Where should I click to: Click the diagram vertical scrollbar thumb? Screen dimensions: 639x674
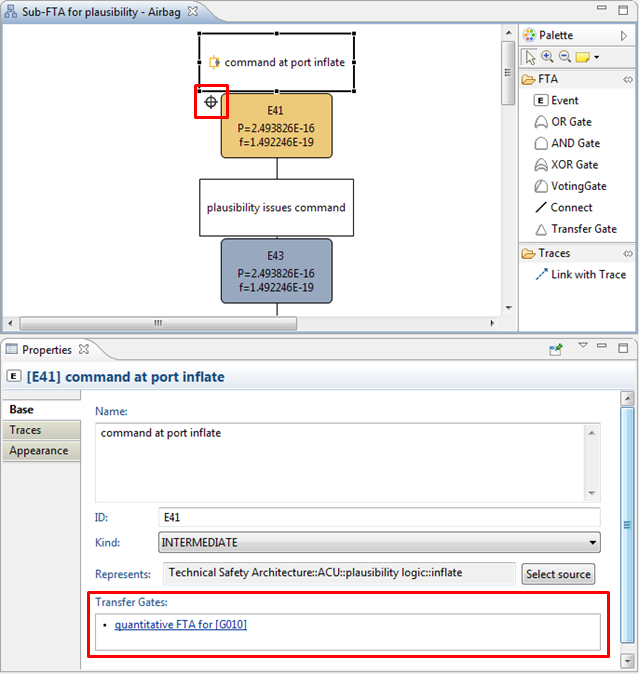coord(508,73)
